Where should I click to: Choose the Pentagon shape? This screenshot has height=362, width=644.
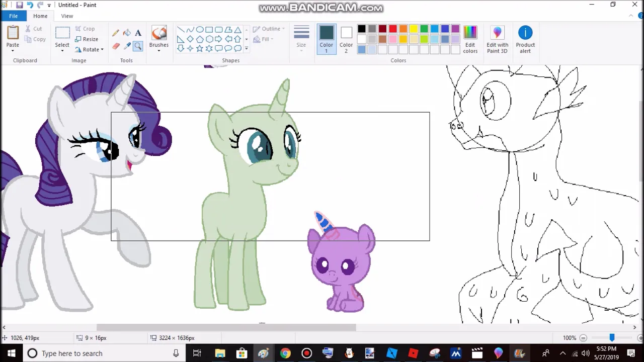(200, 39)
